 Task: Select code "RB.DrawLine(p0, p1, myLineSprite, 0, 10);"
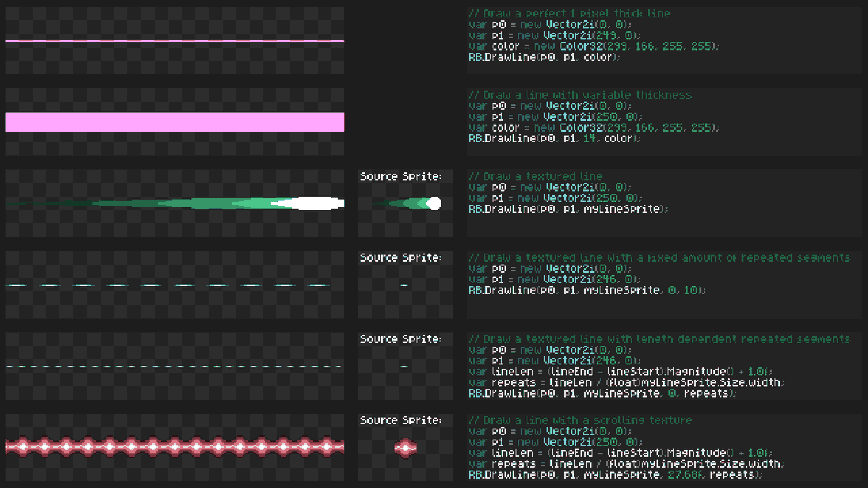point(587,290)
